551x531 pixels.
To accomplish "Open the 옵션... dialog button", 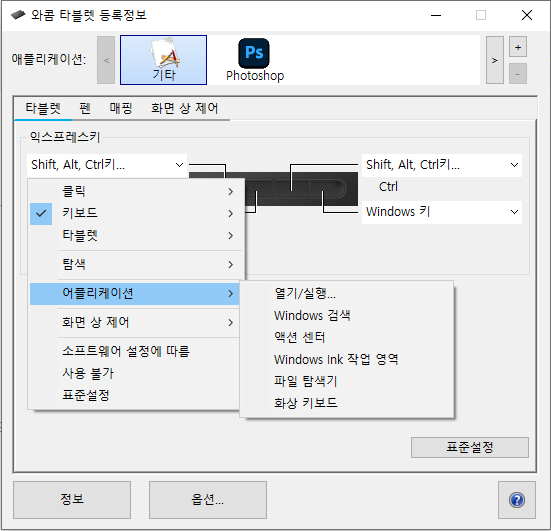I will 208,500.
